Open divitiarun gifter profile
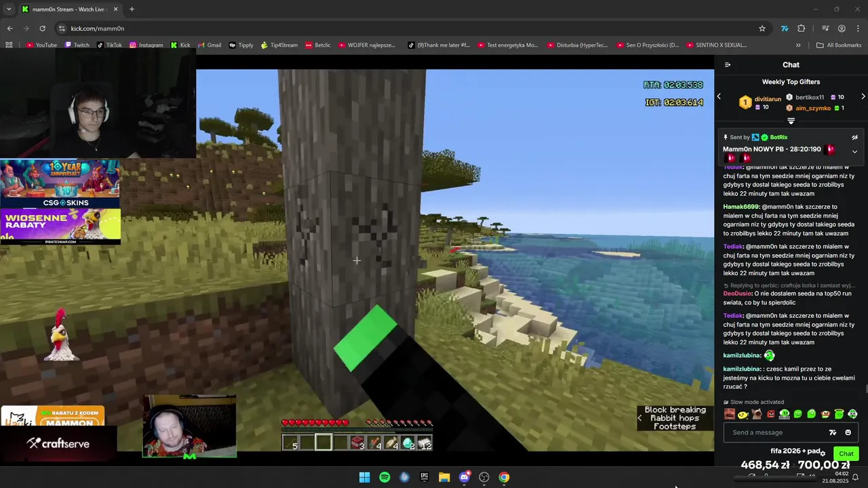868x488 pixels. [768, 99]
